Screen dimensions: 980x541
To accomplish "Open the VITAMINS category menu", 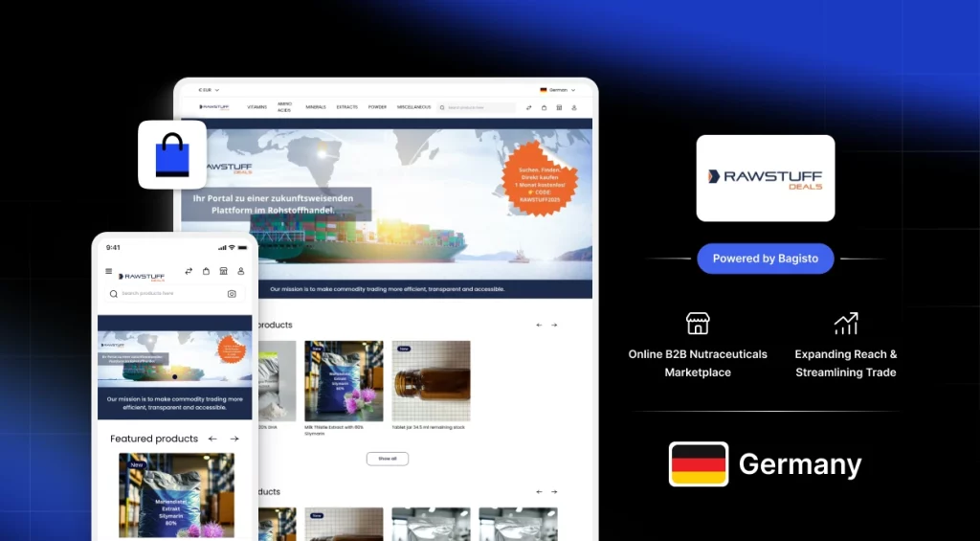I will (256, 107).
